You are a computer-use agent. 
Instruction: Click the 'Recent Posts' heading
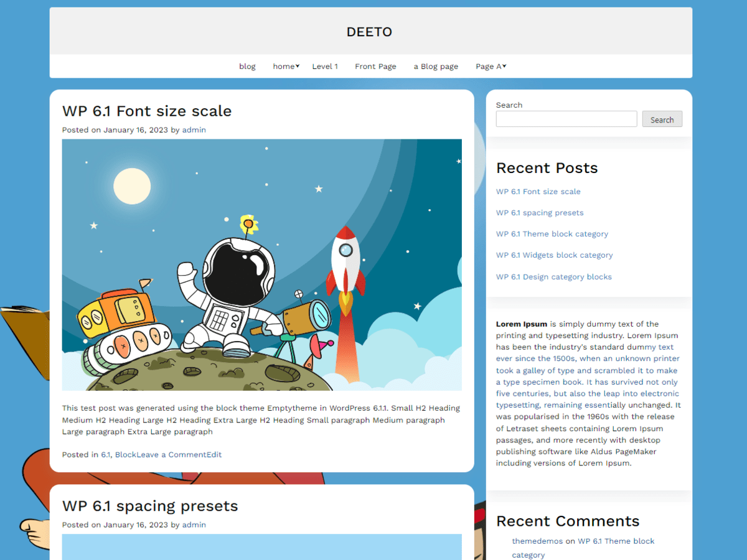[x=547, y=168]
